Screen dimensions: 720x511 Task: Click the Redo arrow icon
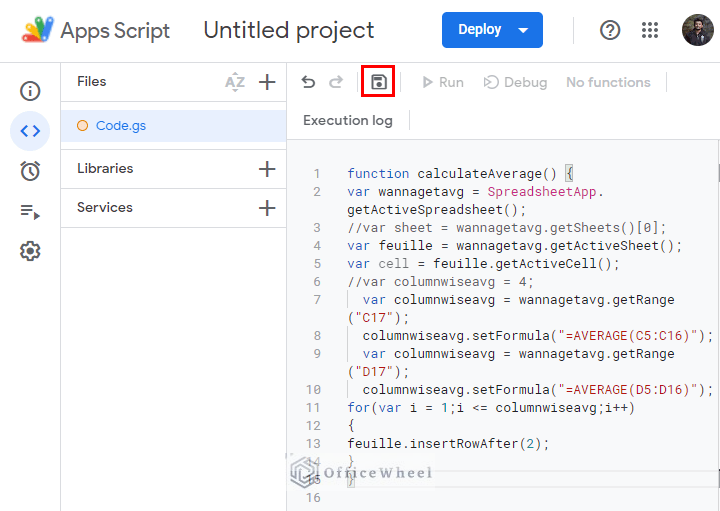coord(336,82)
